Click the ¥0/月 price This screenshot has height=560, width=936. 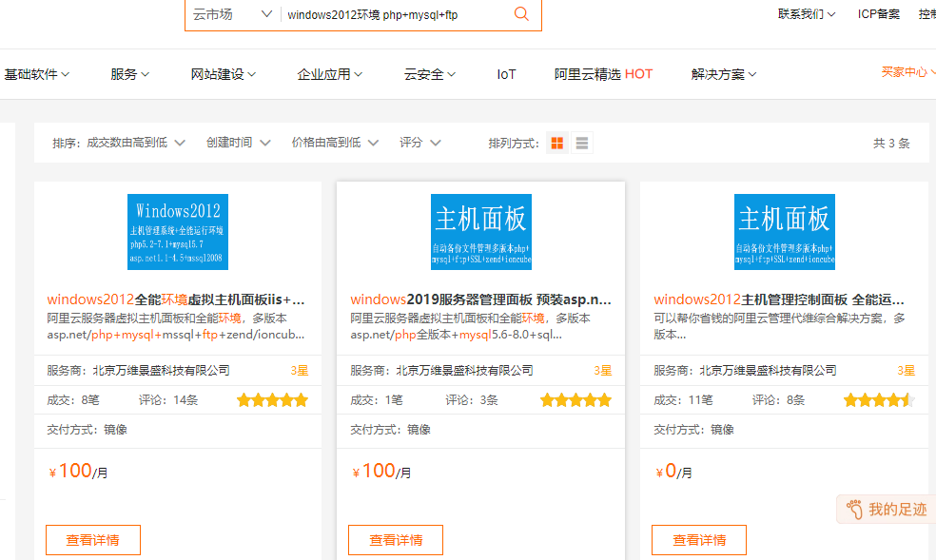pos(674,472)
